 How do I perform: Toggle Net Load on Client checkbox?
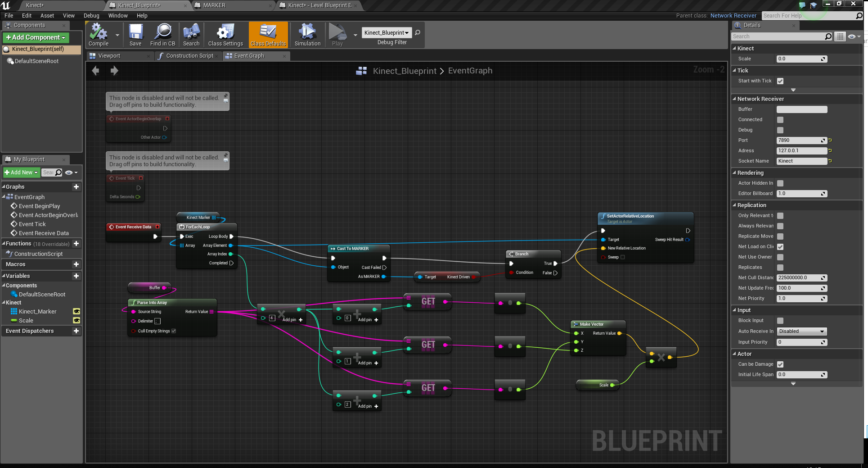[x=780, y=247]
